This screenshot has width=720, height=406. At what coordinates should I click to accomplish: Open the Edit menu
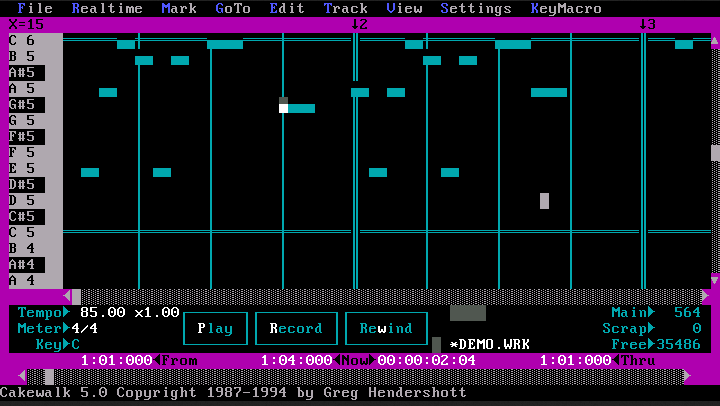point(287,8)
